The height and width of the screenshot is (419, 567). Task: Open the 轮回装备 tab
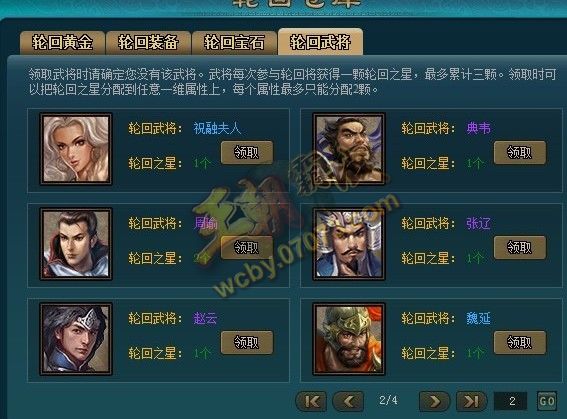pyautogui.click(x=148, y=43)
